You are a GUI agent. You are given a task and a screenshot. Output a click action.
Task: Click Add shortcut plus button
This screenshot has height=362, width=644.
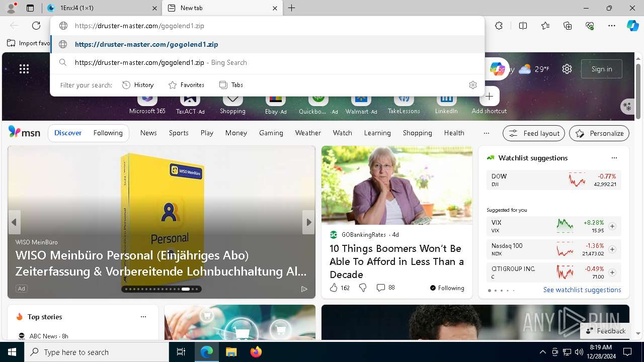[489, 97]
